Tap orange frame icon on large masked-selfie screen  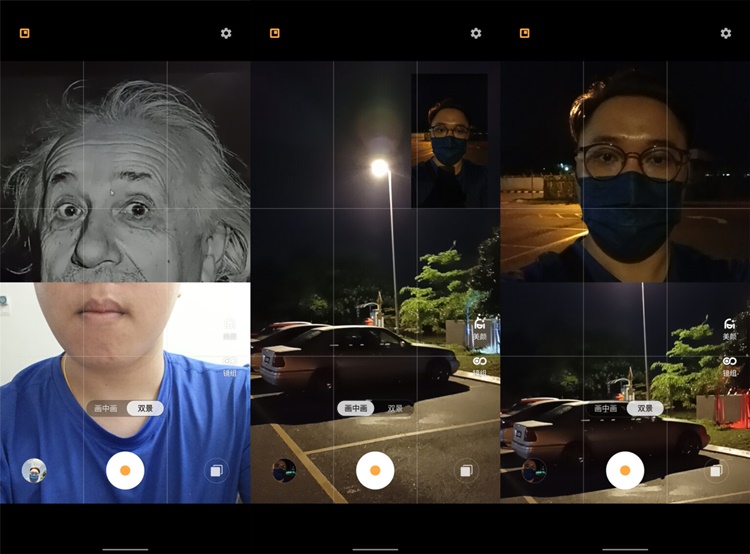coord(525,33)
